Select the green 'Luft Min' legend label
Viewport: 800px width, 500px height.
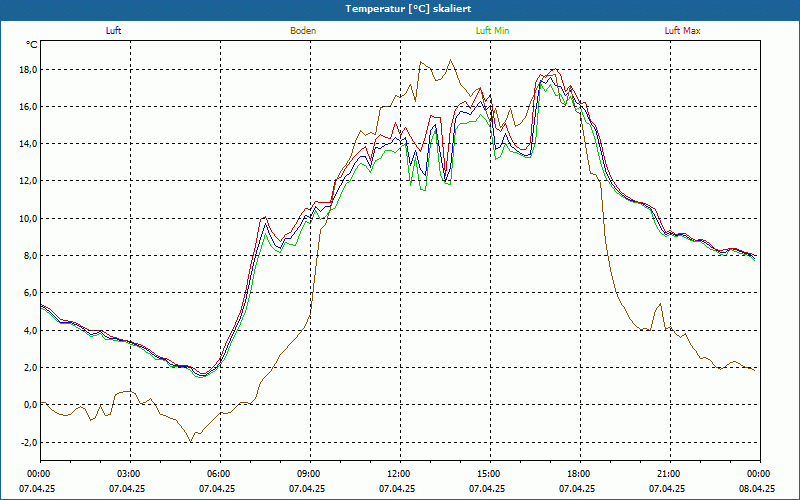[x=492, y=31]
